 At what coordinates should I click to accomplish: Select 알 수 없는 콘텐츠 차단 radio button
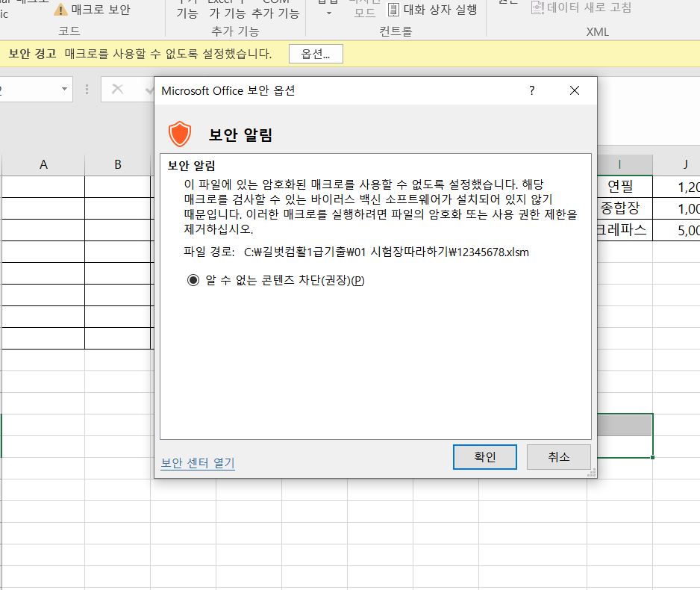[x=193, y=280]
